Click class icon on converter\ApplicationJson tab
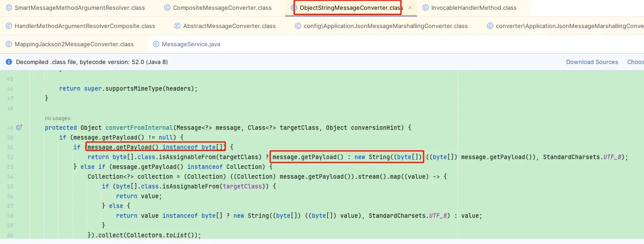The width and height of the screenshot is (644, 244). 490,26
